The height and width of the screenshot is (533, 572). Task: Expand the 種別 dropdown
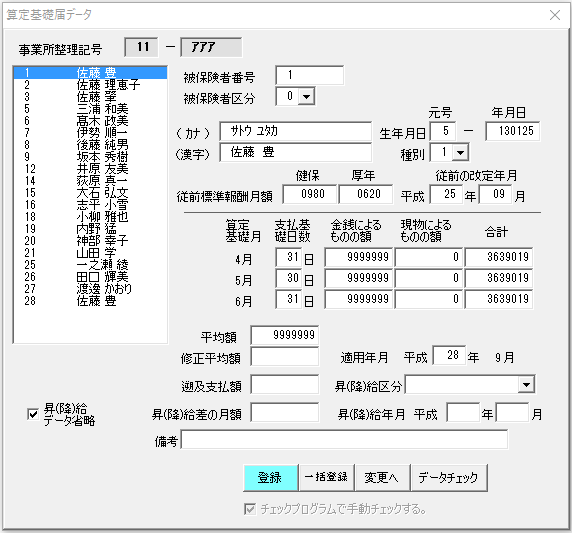460,152
